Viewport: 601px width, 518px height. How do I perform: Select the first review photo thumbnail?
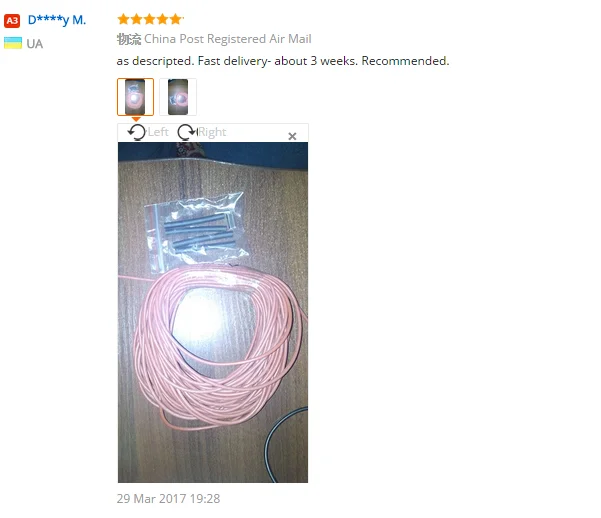(135, 97)
